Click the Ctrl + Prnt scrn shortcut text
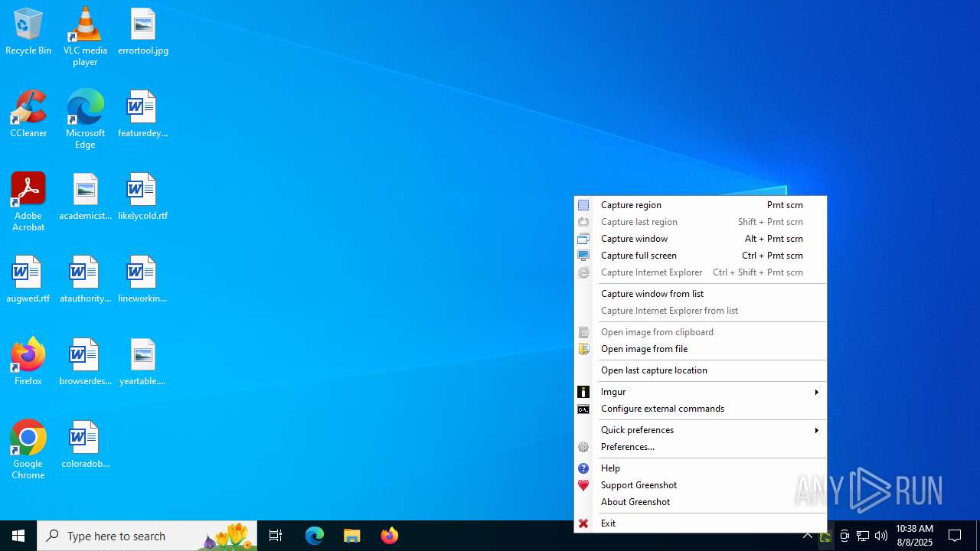 [x=773, y=256]
